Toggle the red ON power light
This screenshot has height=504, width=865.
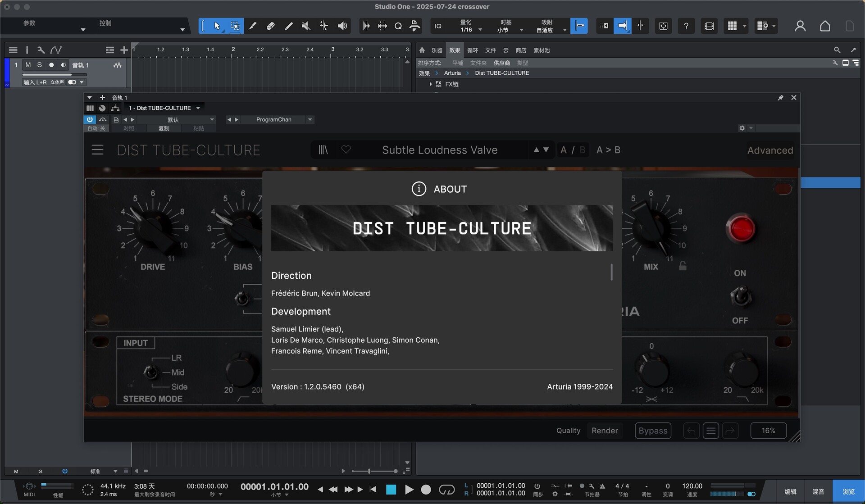point(741,228)
